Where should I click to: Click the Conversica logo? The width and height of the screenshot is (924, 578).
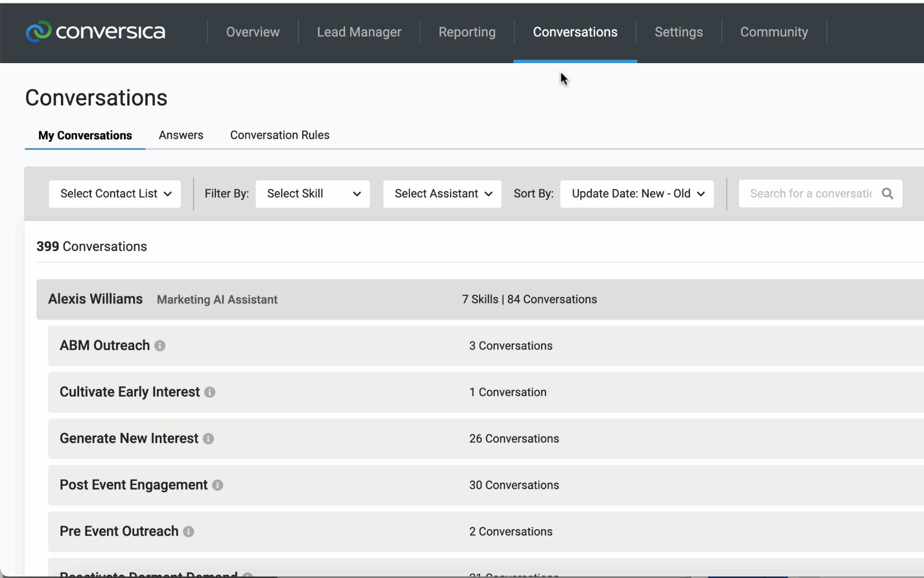point(95,32)
